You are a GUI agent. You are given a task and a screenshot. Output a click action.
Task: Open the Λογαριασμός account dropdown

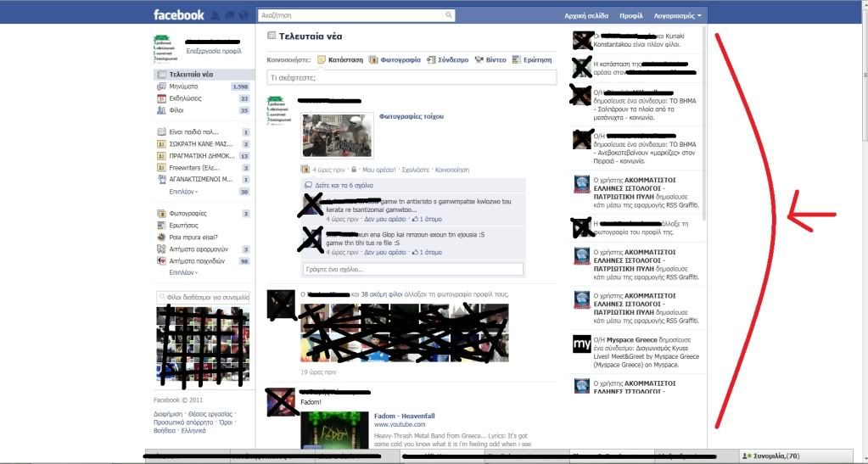coord(677,15)
